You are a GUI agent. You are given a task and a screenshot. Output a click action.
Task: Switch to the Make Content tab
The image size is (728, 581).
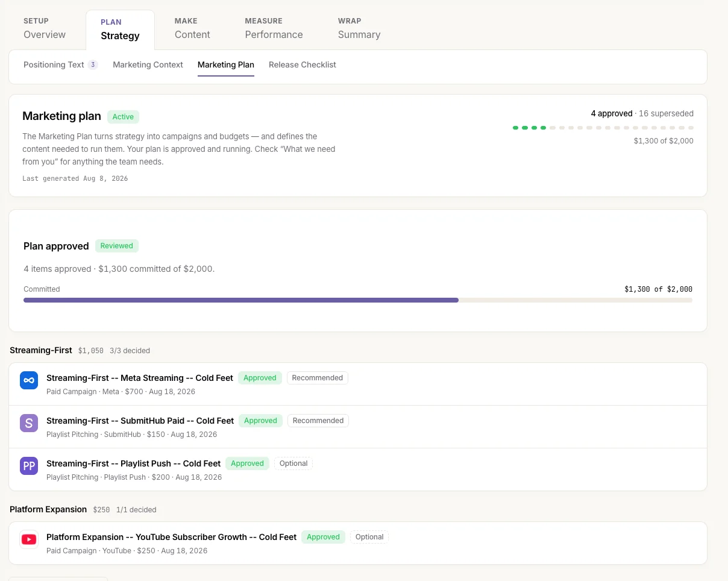(x=192, y=28)
